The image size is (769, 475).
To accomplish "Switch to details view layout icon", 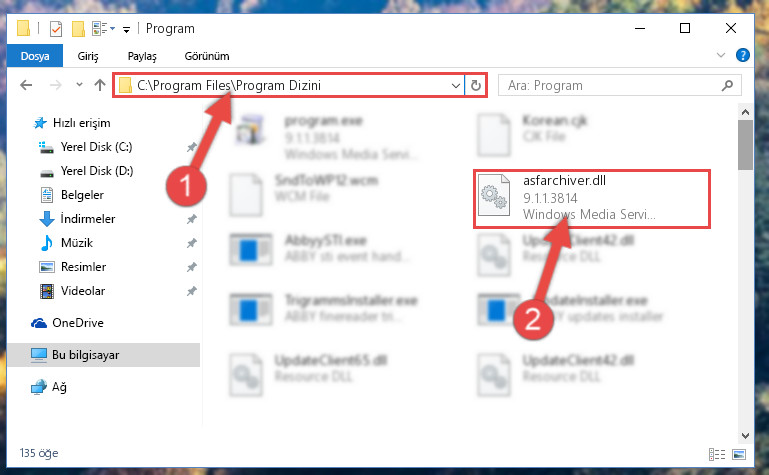I will (x=717, y=454).
